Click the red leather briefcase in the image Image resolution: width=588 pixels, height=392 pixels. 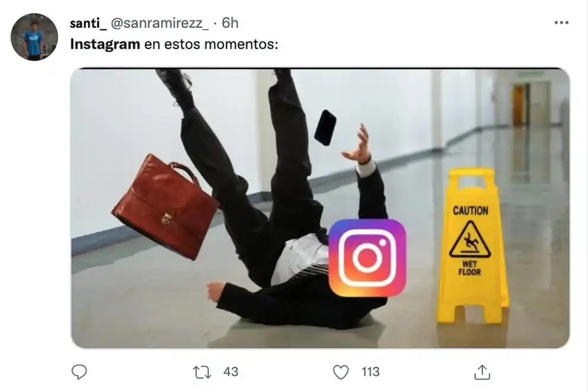pos(165,205)
